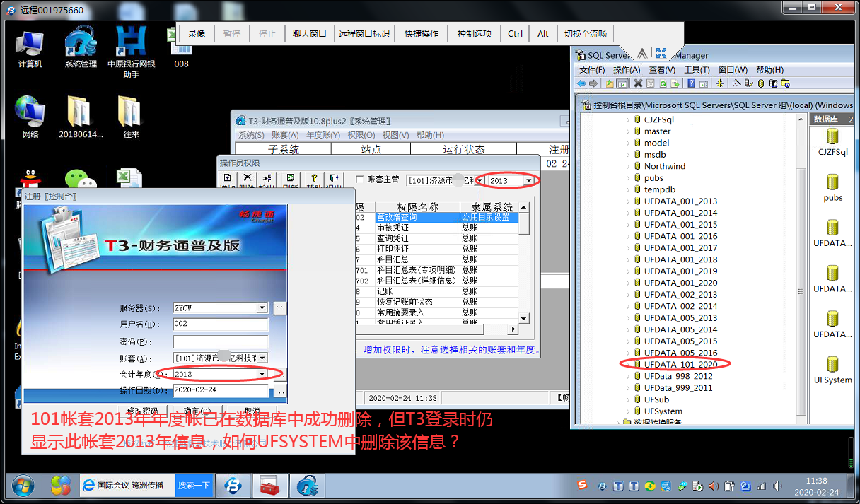
Task: Toggle the 账套主管 checkbox
Action: coord(360,180)
